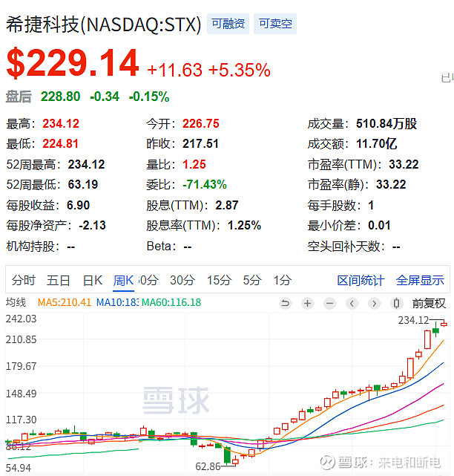Viewport: 454px width, 476px height.
Task: Click the 成交额 value 11.70亿
Action: point(376,143)
